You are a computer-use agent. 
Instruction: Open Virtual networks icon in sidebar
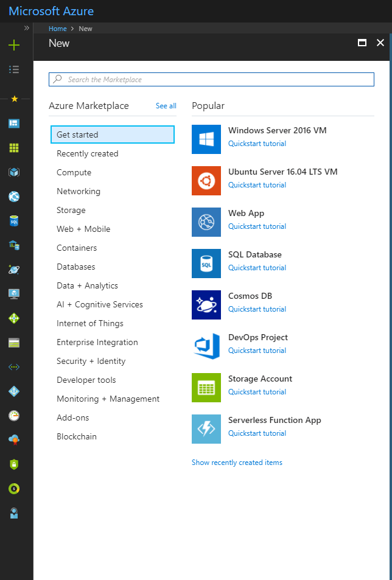tap(14, 367)
